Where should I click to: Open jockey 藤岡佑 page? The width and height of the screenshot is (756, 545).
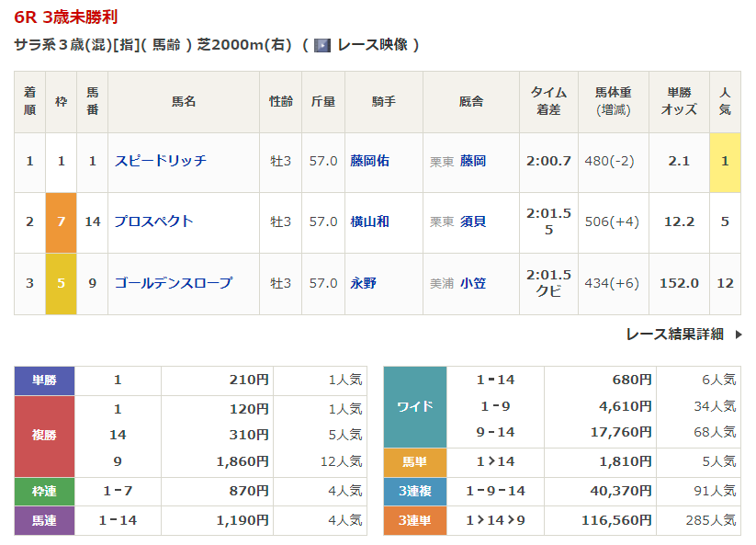coord(369,161)
